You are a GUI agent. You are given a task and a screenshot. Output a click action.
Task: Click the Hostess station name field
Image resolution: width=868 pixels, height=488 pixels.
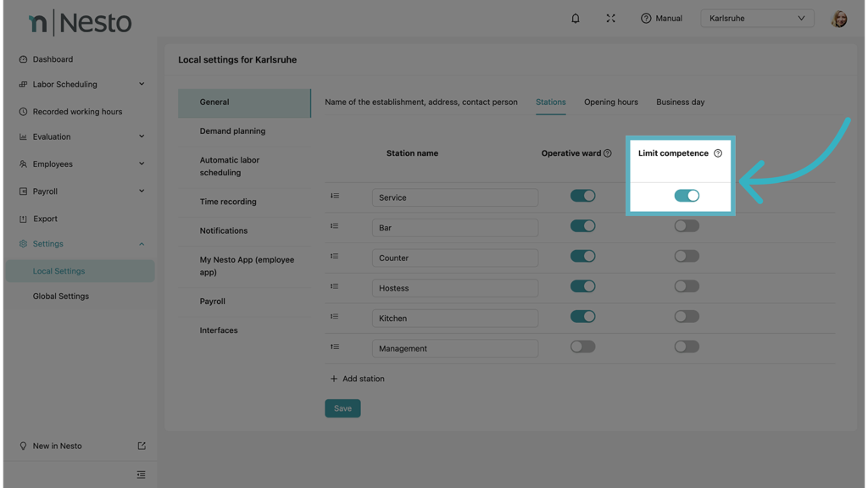click(x=454, y=288)
